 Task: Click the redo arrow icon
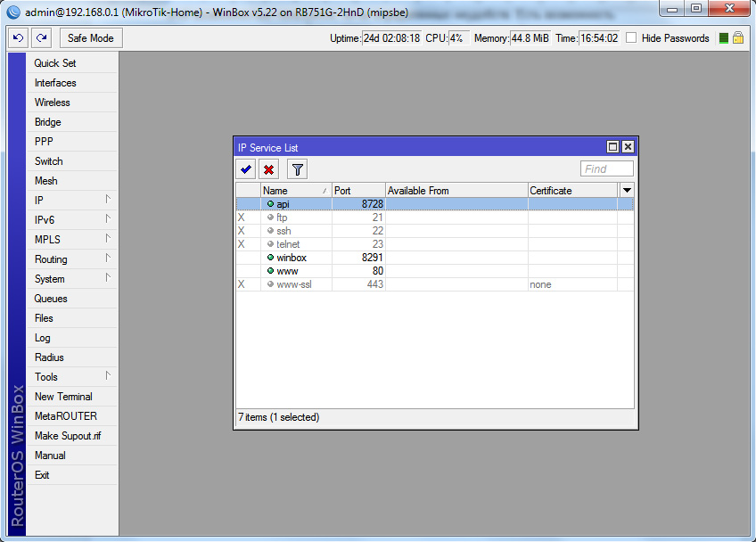42,37
